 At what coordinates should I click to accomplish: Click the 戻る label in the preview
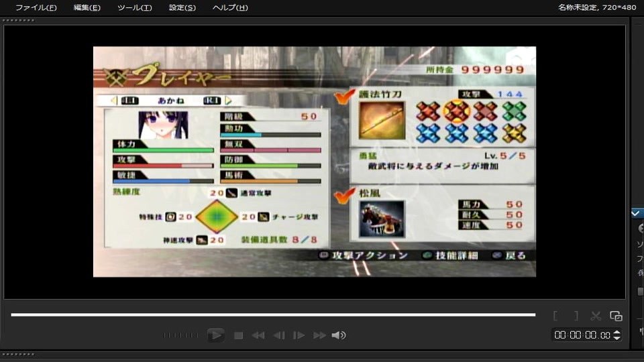[515, 255]
